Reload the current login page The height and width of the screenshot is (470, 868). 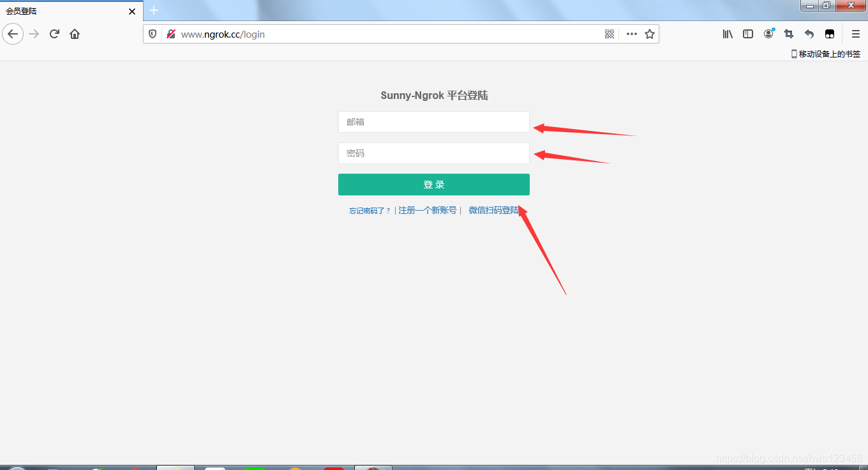(x=54, y=34)
